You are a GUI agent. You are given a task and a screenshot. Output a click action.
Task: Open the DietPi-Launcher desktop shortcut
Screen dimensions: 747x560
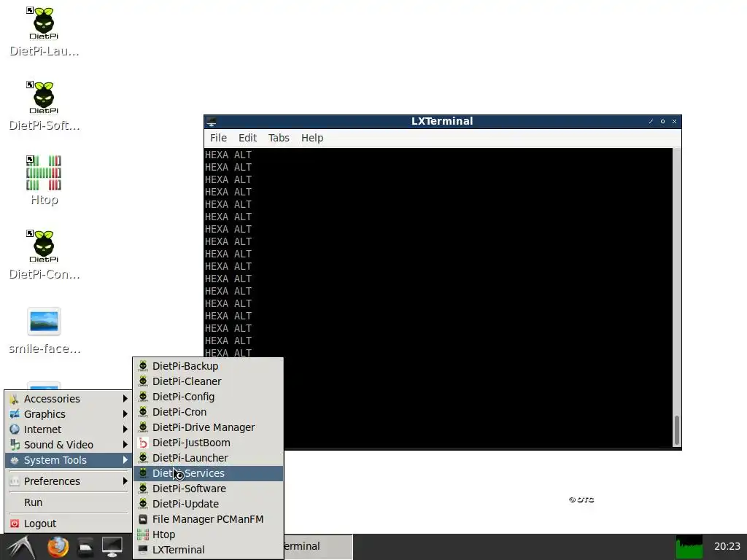44,32
